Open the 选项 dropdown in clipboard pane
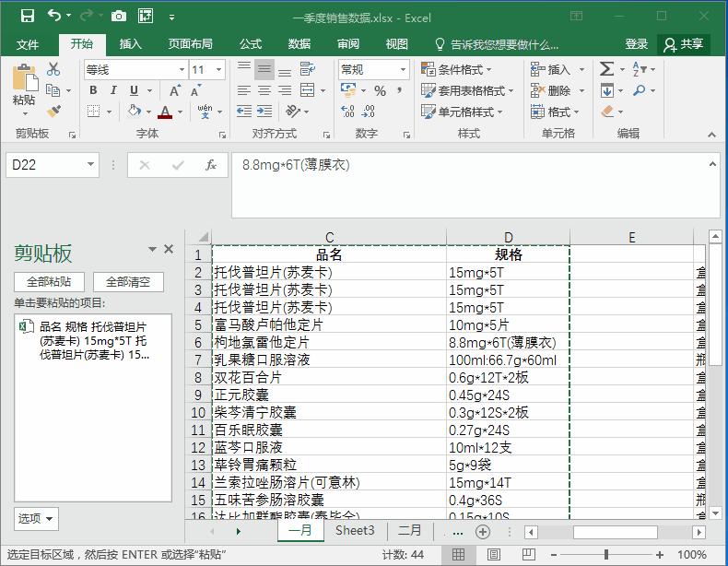This screenshot has height=566, width=728. coord(36,518)
